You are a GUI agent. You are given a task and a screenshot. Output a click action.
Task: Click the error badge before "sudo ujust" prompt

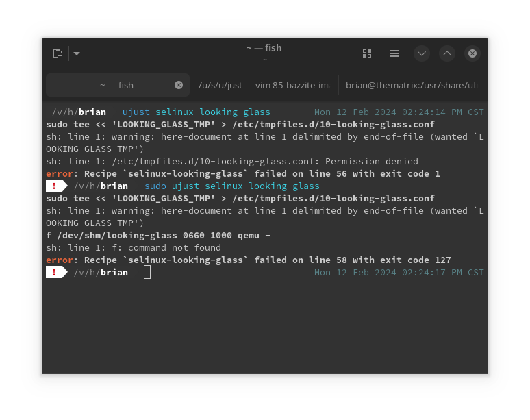coord(56,186)
